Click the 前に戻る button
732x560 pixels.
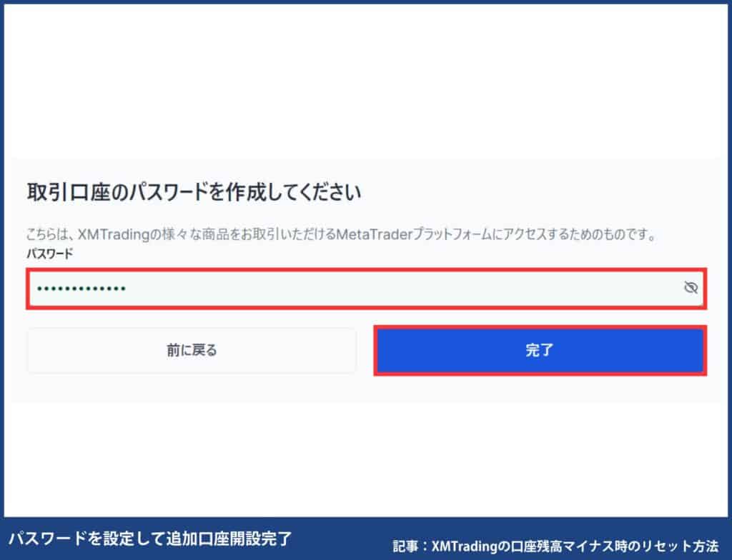pyautogui.click(x=192, y=350)
